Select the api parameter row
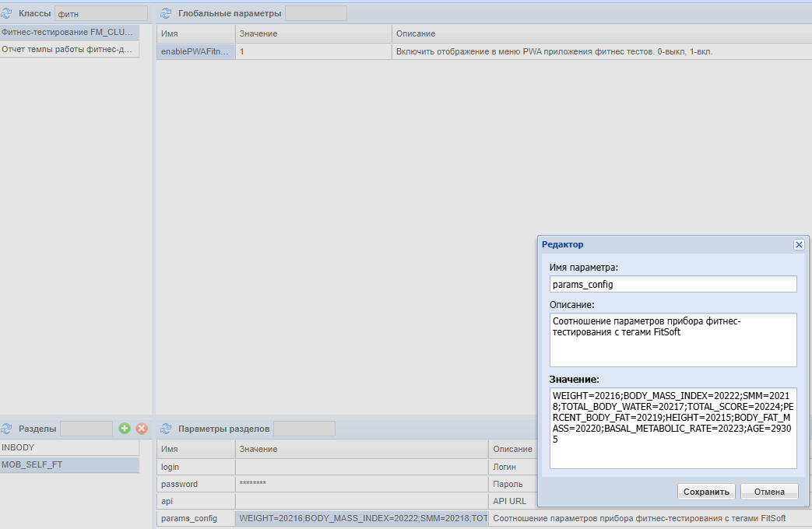This screenshot has width=812, height=529. [x=347, y=501]
